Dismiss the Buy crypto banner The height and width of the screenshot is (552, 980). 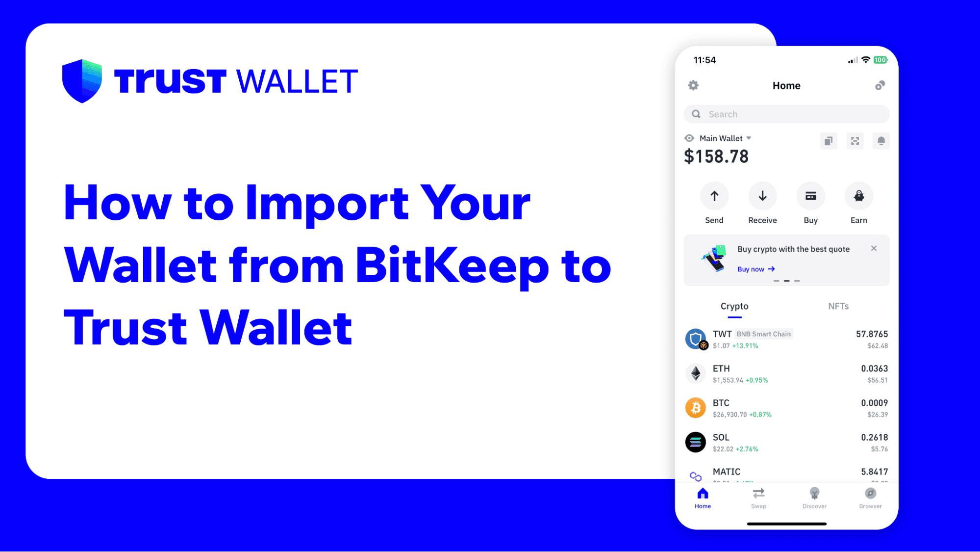click(x=874, y=248)
